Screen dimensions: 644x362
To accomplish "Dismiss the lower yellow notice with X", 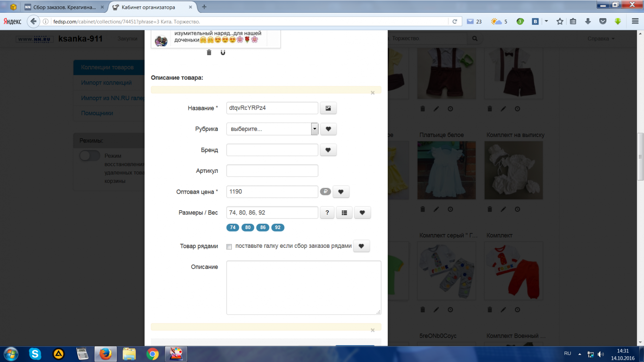I will point(373,330).
